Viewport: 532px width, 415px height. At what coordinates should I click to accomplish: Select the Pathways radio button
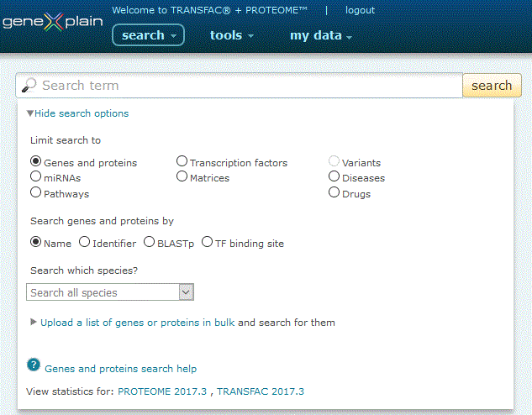[x=35, y=192]
